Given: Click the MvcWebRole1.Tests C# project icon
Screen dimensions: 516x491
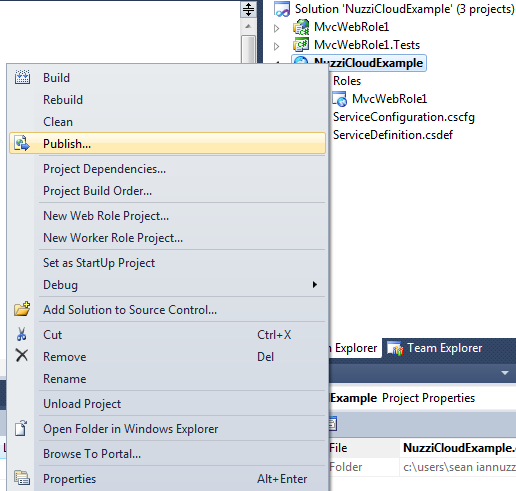Looking at the screenshot, I should point(301,45).
